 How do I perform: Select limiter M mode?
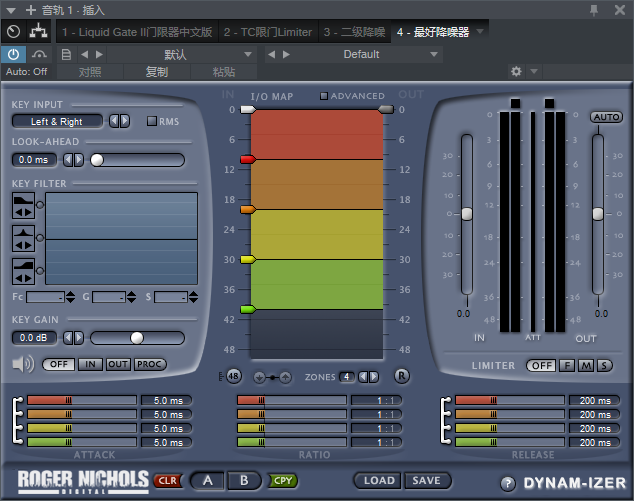coord(586,366)
